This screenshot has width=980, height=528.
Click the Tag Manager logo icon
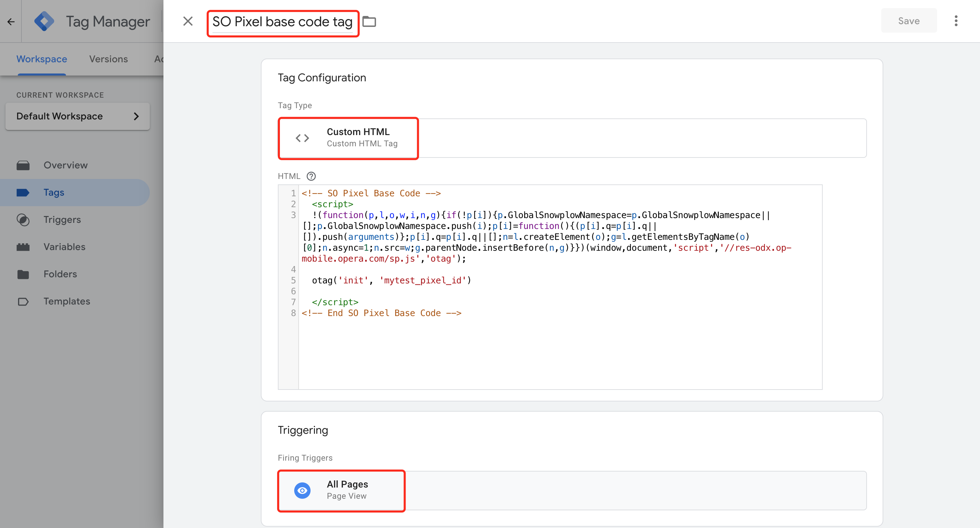(x=44, y=21)
